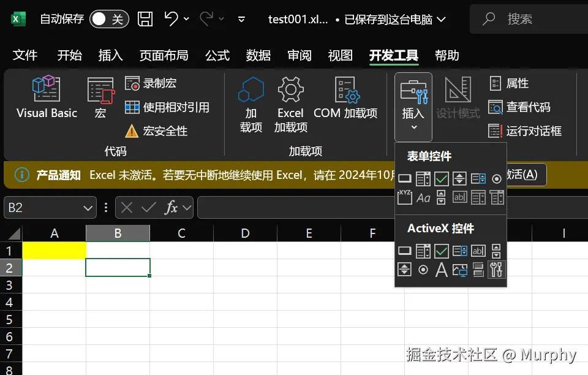
Task: Insert a Form Controls scroll bar
Action: (x=442, y=197)
